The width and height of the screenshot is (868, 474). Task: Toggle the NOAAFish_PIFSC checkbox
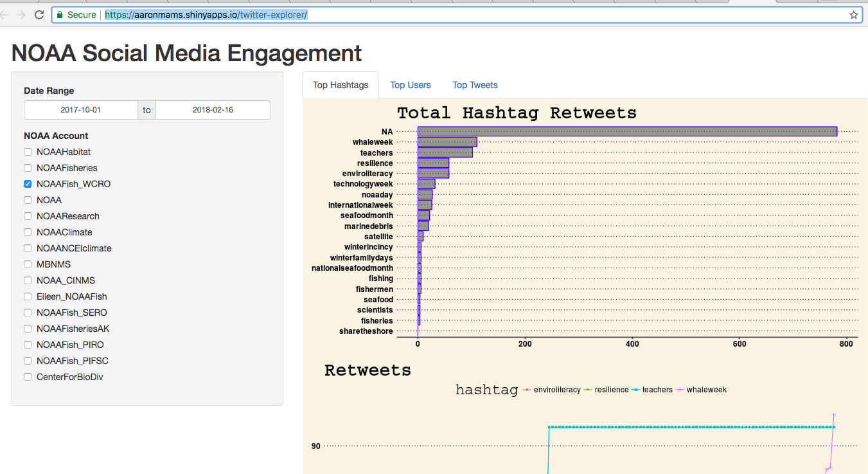[x=28, y=361]
